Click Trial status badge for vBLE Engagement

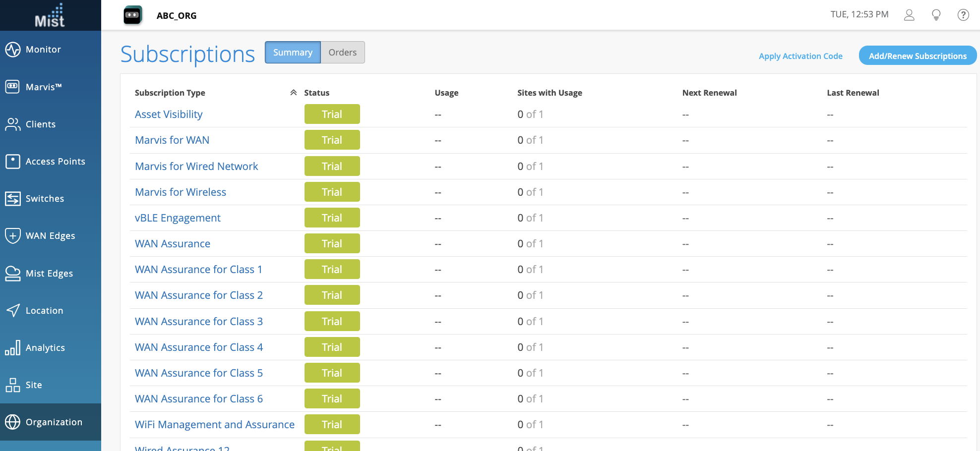(x=332, y=218)
